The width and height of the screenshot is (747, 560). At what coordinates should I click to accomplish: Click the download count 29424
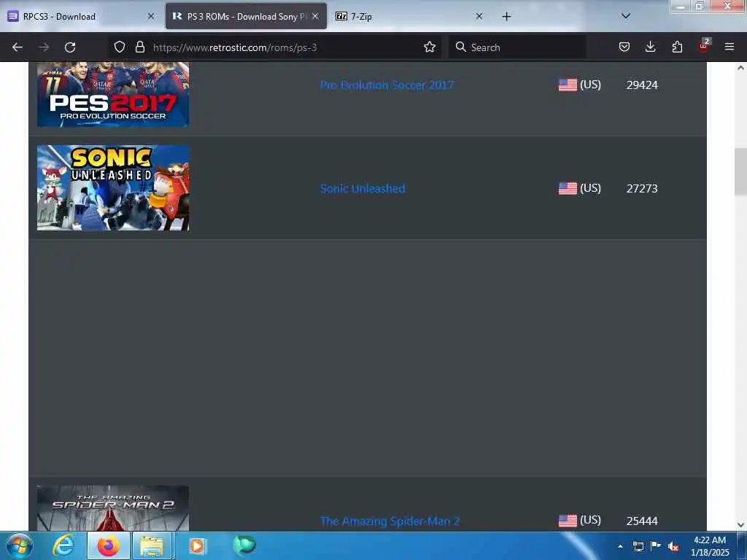[642, 85]
